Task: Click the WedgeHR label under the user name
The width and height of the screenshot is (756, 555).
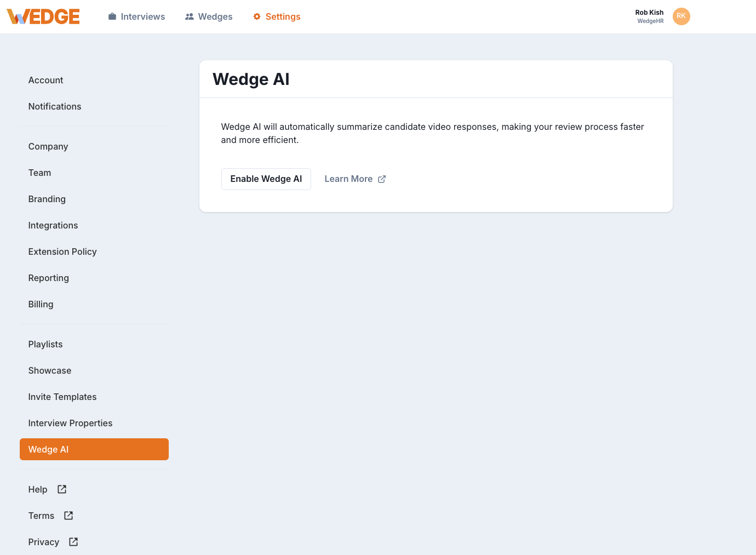Action: point(650,21)
